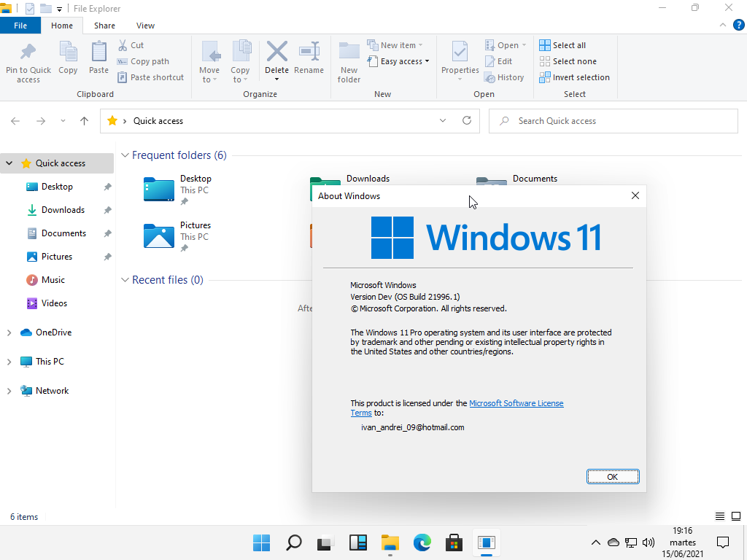Launch Microsoft Edge from taskbar
Viewport: 747px width, 560px height.
(x=422, y=542)
